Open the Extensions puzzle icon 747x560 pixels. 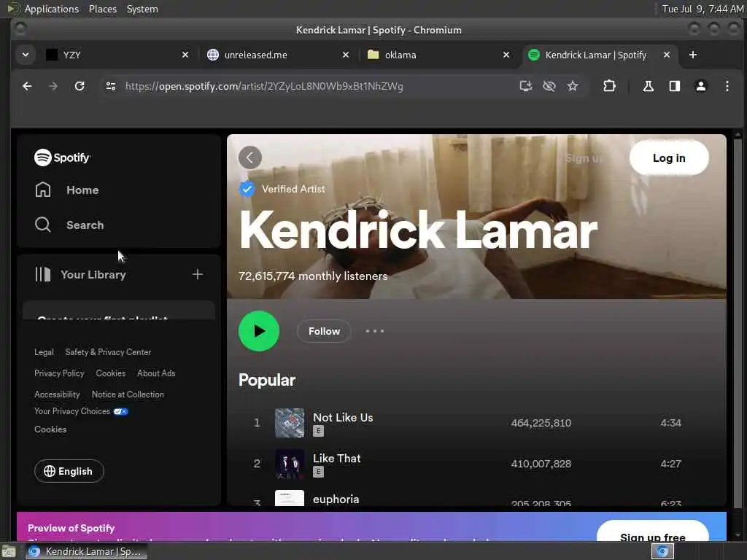609,86
